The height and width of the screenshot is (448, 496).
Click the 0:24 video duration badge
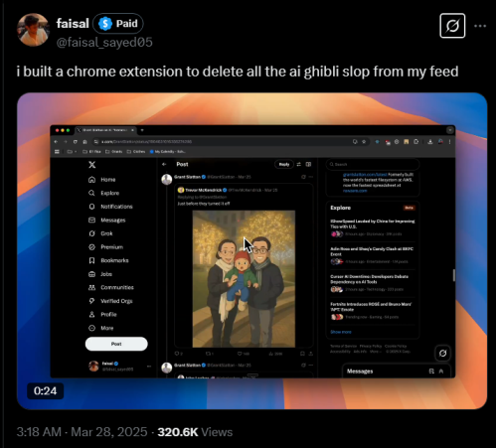(x=45, y=390)
